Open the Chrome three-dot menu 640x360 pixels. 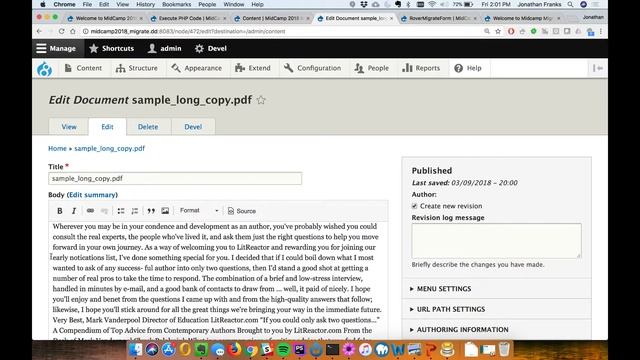coord(601,31)
